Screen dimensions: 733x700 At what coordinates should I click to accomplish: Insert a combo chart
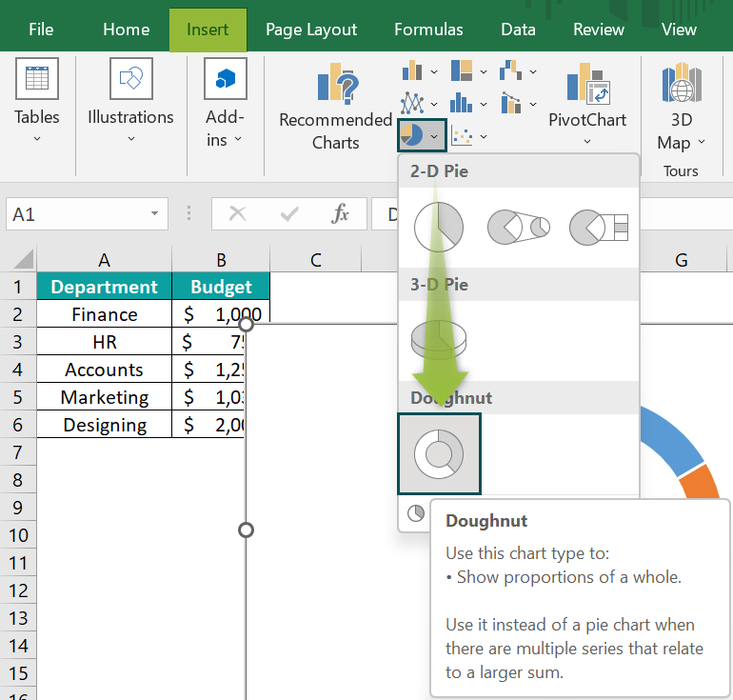(510, 103)
